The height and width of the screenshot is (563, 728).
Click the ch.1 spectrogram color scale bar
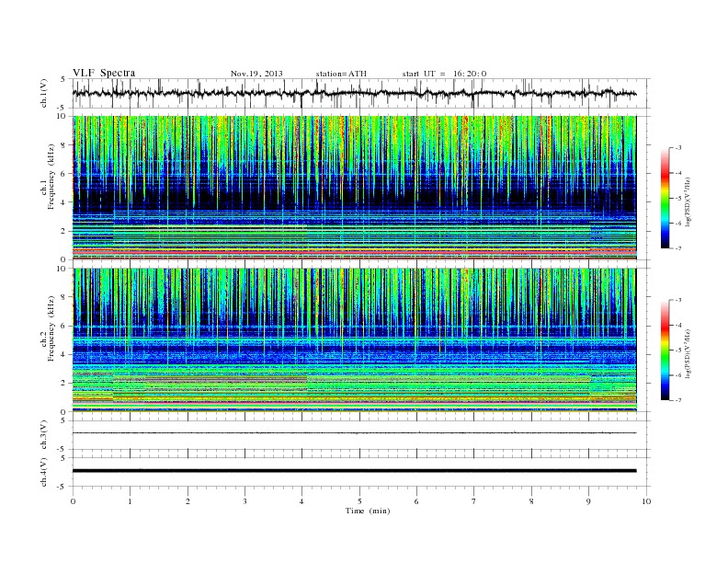(x=665, y=198)
